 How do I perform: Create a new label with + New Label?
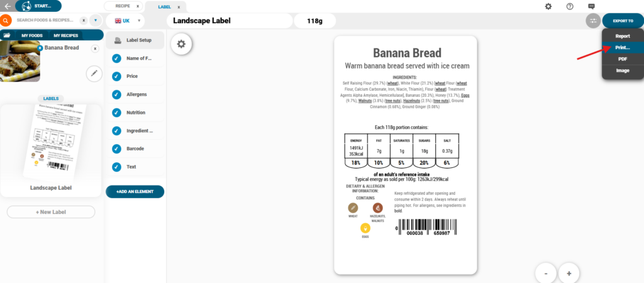51,212
